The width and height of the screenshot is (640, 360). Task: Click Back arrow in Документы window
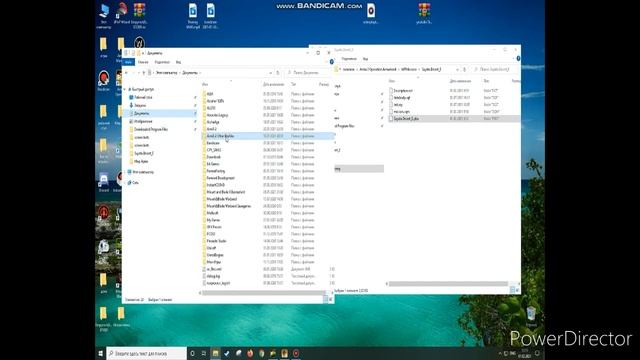pyautogui.click(x=127, y=73)
